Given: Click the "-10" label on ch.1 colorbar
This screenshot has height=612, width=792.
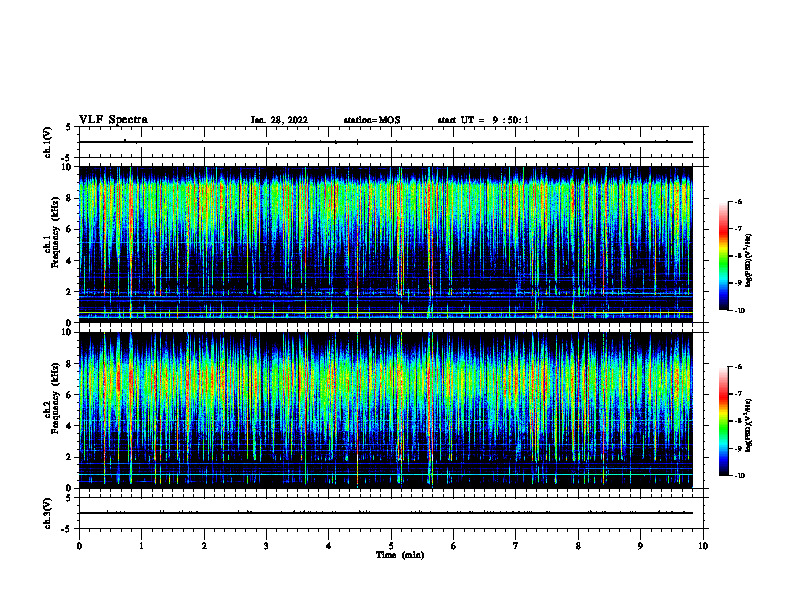Looking at the screenshot, I should [x=739, y=310].
